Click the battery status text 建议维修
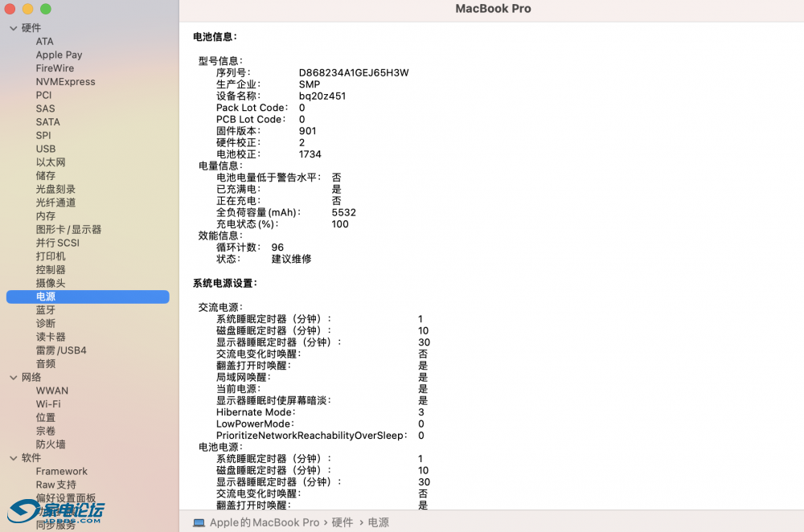The width and height of the screenshot is (804, 532). (x=291, y=260)
